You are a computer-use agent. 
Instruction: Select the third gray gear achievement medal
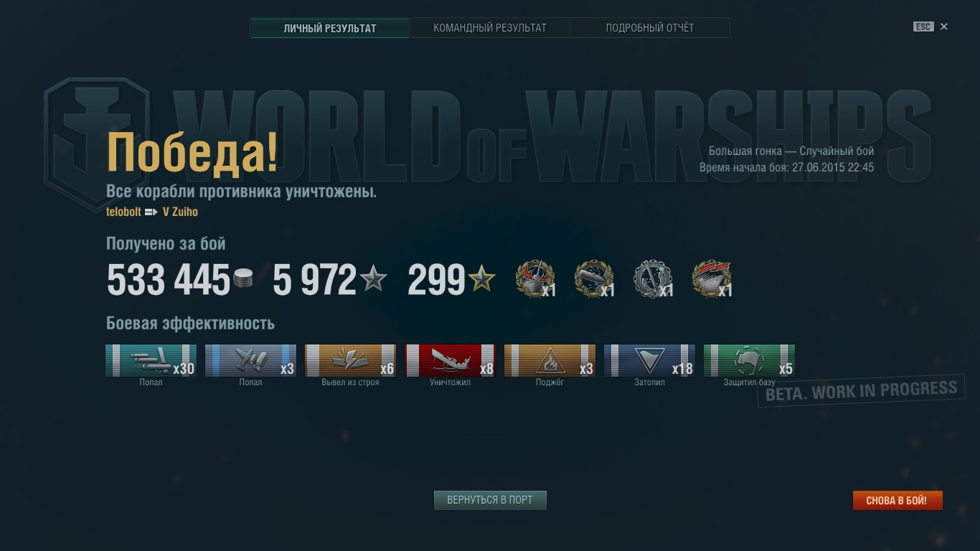[653, 279]
